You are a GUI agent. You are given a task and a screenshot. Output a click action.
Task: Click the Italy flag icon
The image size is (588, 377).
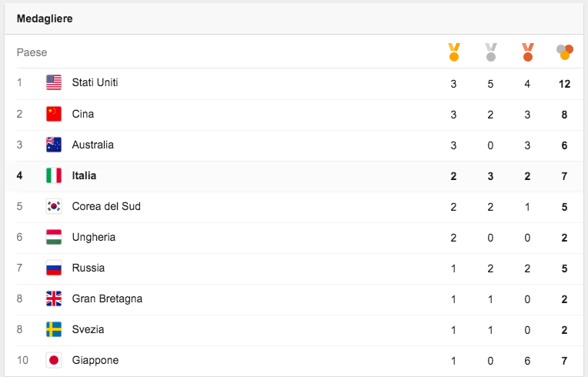[x=54, y=175]
